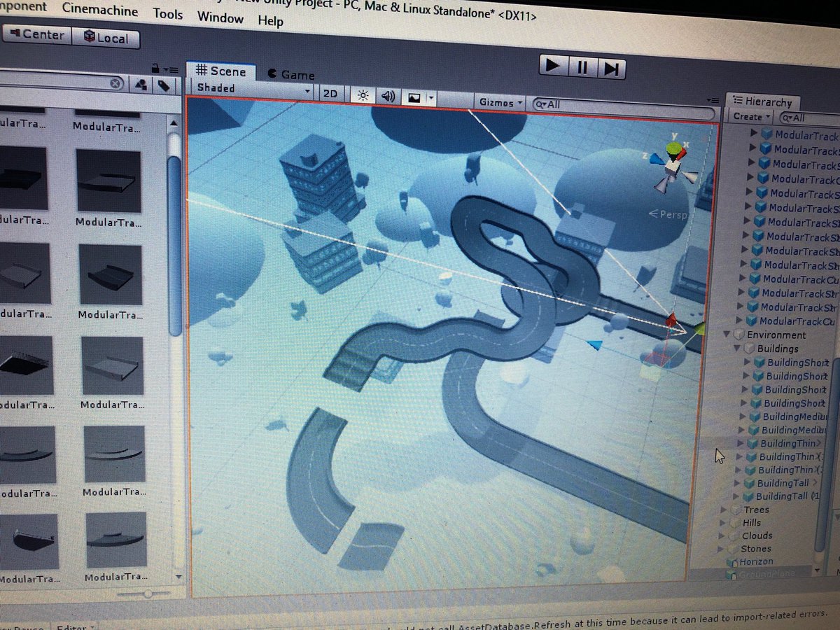Select the Stones object

[755, 549]
